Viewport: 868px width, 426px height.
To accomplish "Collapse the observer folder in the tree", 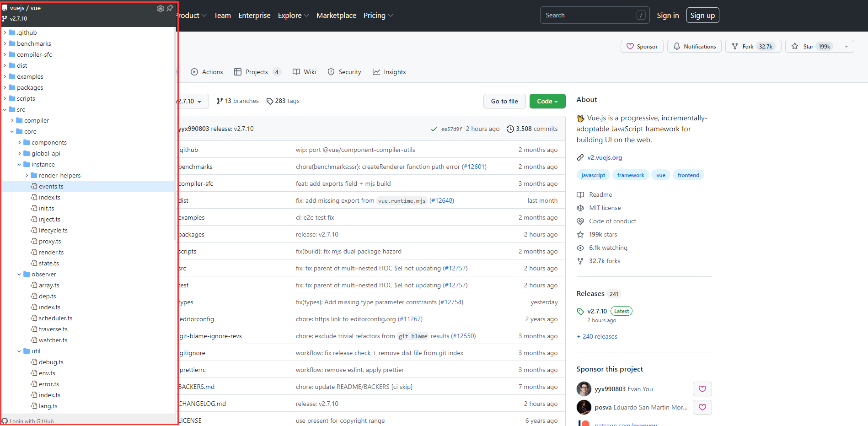I will pos(20,274).
